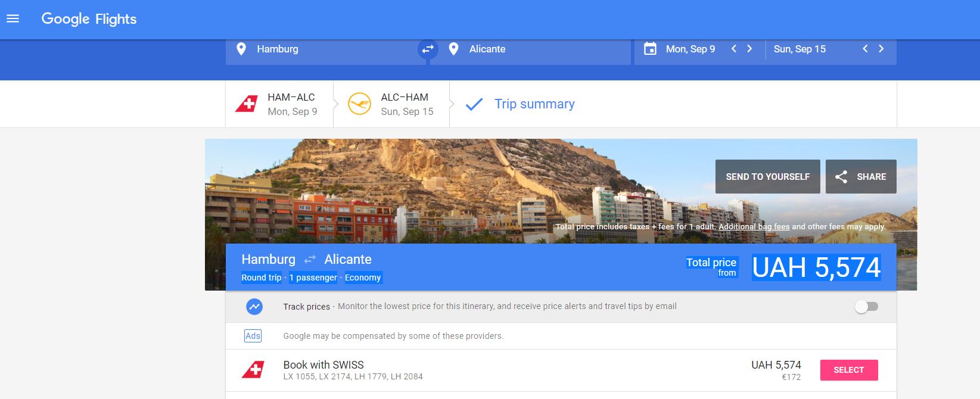This screenshot has width=980, height=399.
Task: Click the Send to Yourself button
Action: 767,177
